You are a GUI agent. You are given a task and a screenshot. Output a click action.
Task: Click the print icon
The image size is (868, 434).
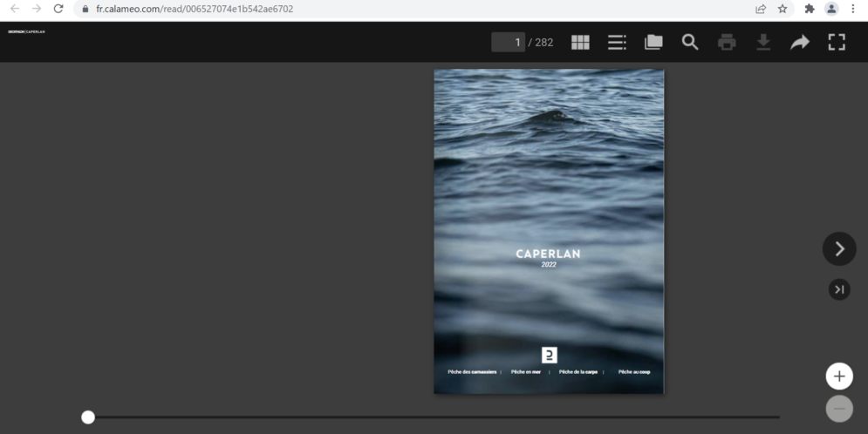coord(727,42)
